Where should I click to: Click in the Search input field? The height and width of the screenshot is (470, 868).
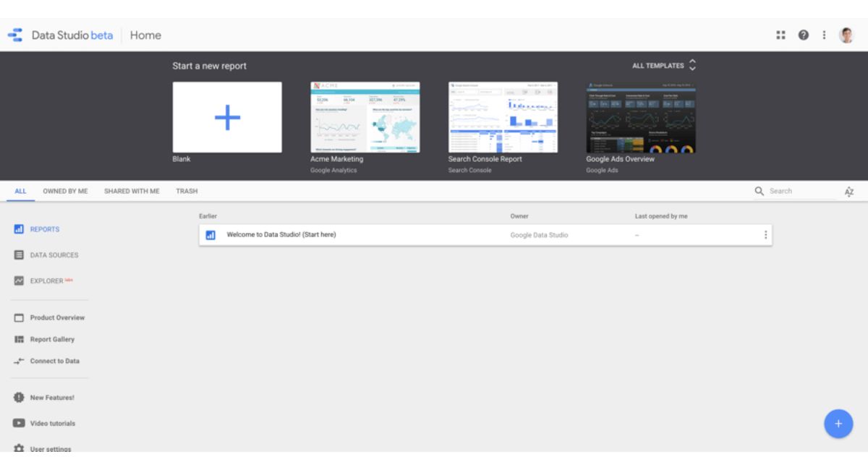[801, 191]
